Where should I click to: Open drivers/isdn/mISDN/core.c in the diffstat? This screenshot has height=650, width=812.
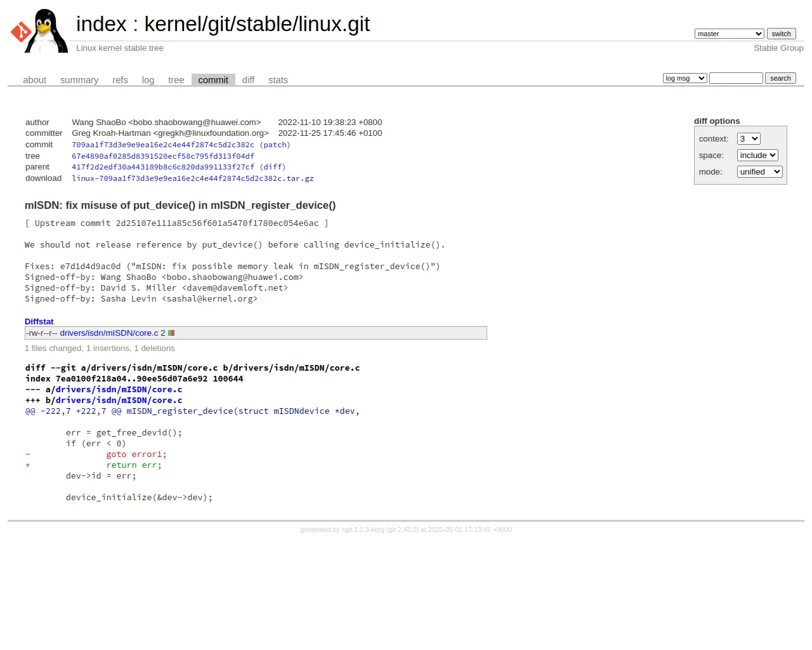pos(109,333)
